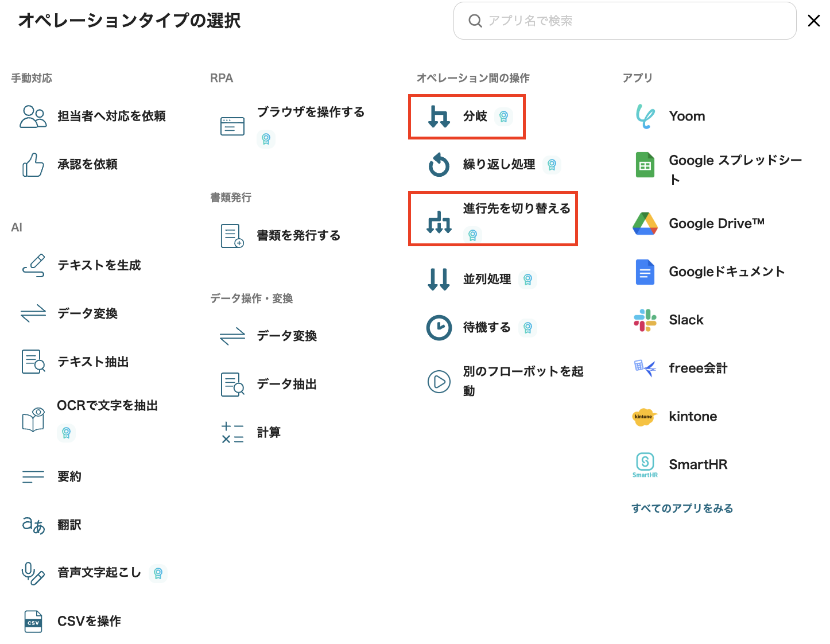The height and width of the screenshot is (644, 830).
Task: Click the SmartHR logo icon
Action: [645, 465]
